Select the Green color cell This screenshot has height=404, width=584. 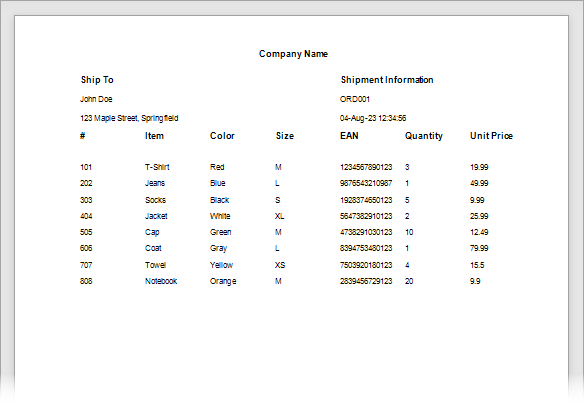coord(221,232)
